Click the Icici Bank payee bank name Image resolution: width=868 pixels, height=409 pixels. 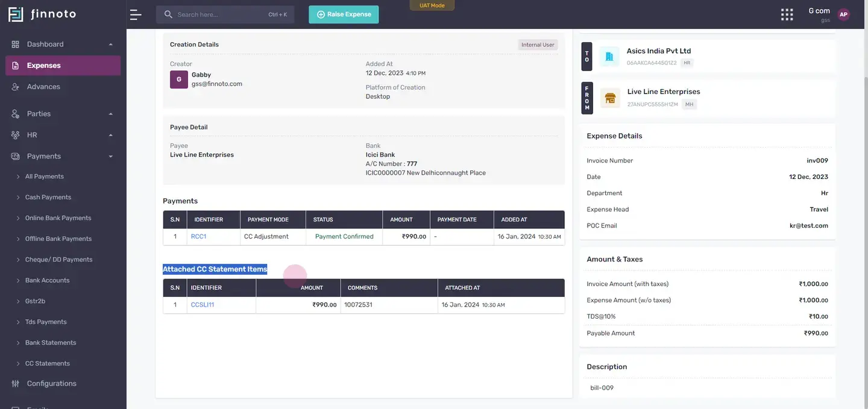tap(380, 155)
